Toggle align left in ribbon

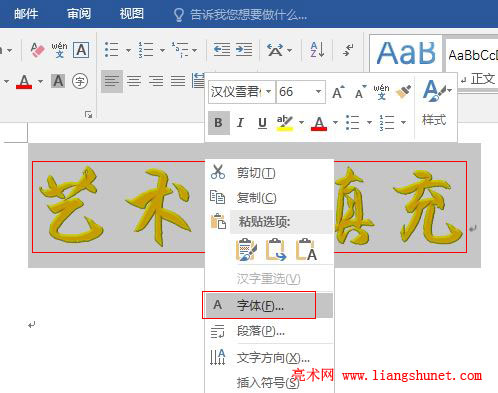pos(112,81)
